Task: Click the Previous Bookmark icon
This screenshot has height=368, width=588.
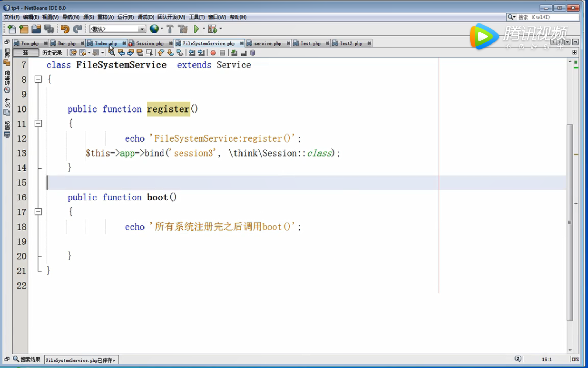Action: coord(161,53)
